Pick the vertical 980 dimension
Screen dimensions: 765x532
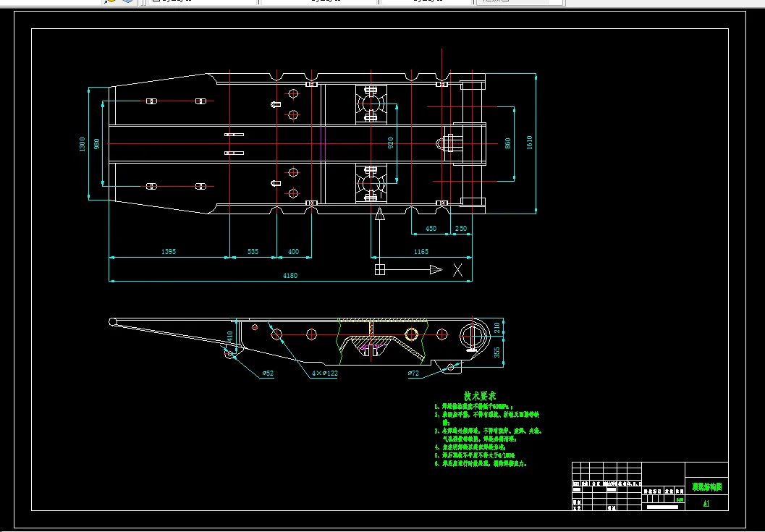96,144
